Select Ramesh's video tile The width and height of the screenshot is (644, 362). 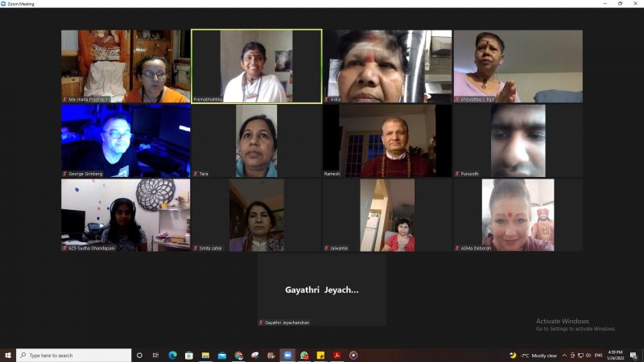[387, 140]
